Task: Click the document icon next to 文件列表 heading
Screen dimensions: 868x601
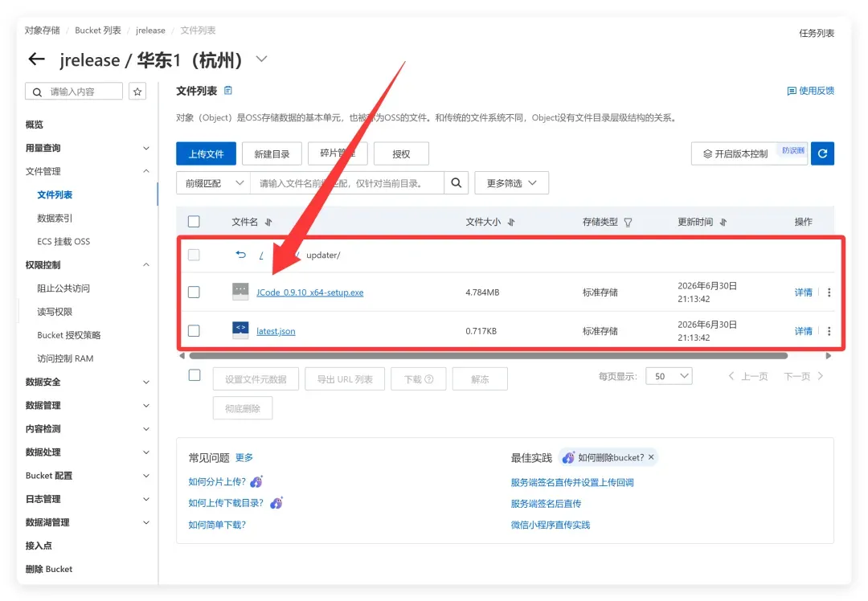Action: click(x=228, y=90)
